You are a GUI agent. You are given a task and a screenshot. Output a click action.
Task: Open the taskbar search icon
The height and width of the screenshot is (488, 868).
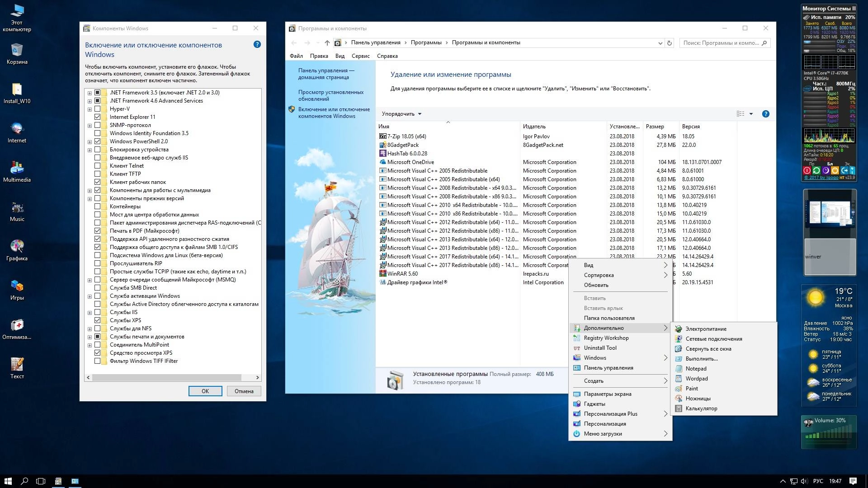pyautogui.click(x=24, y=481)
